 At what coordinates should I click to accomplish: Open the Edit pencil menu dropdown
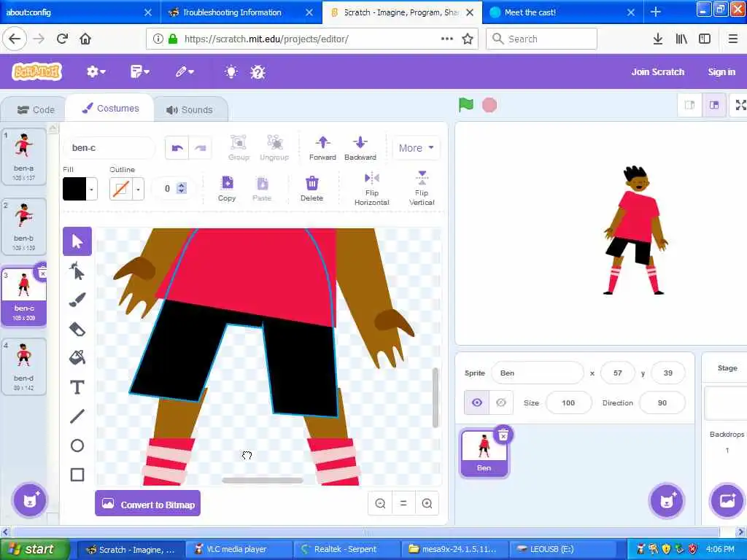point(185,72)
